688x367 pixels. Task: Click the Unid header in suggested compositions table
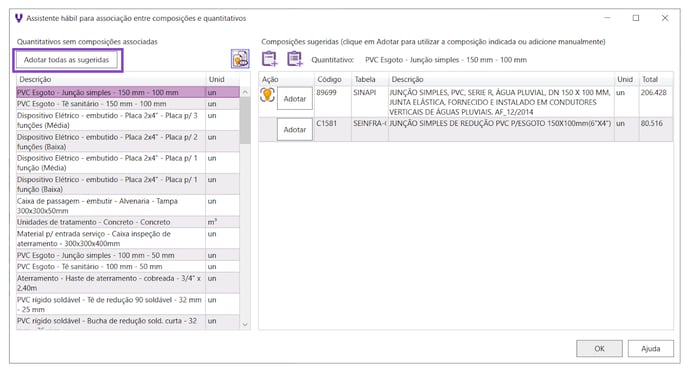tap(627, 79)
